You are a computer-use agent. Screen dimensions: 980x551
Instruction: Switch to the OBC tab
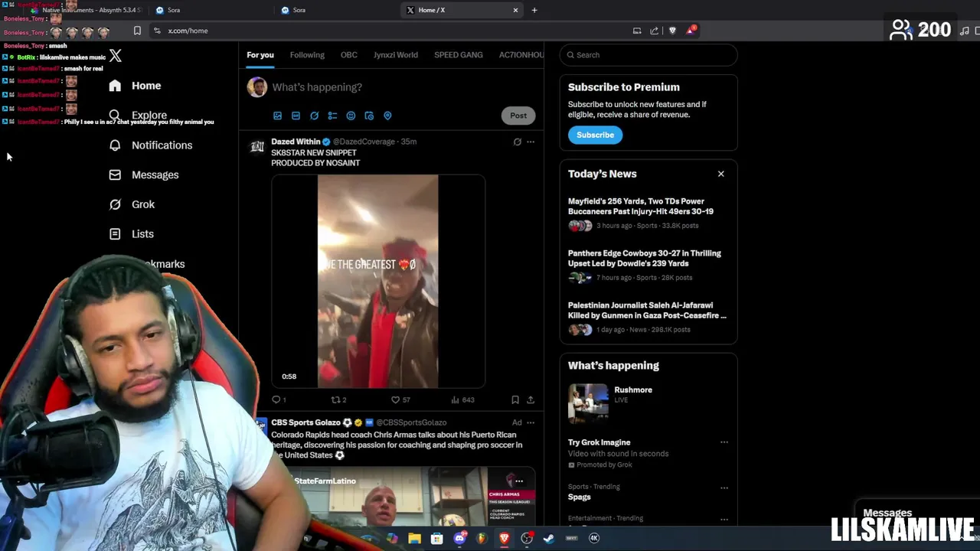pos(348,55)
